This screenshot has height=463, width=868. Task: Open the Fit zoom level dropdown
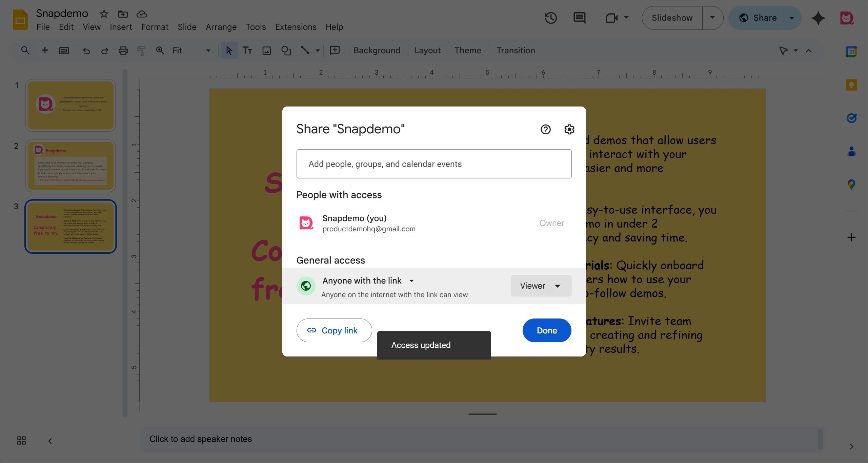(x=191, y=51)
